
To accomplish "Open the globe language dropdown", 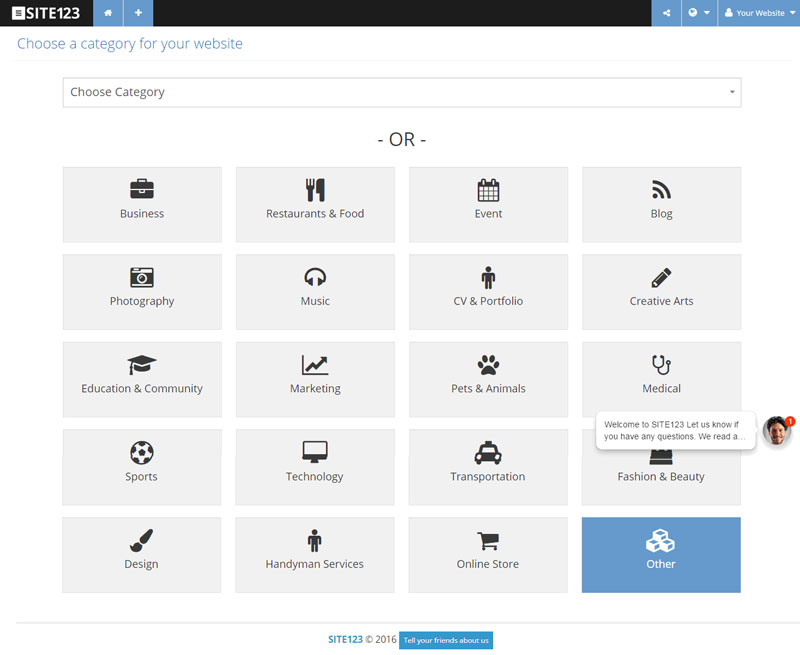I will (x=699, y=13).
